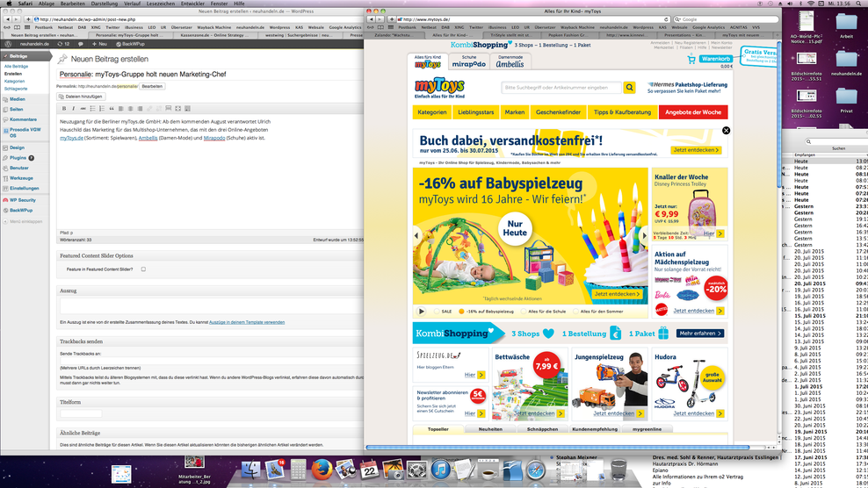Check Feature in Featured Content Slider

(143, 269)
